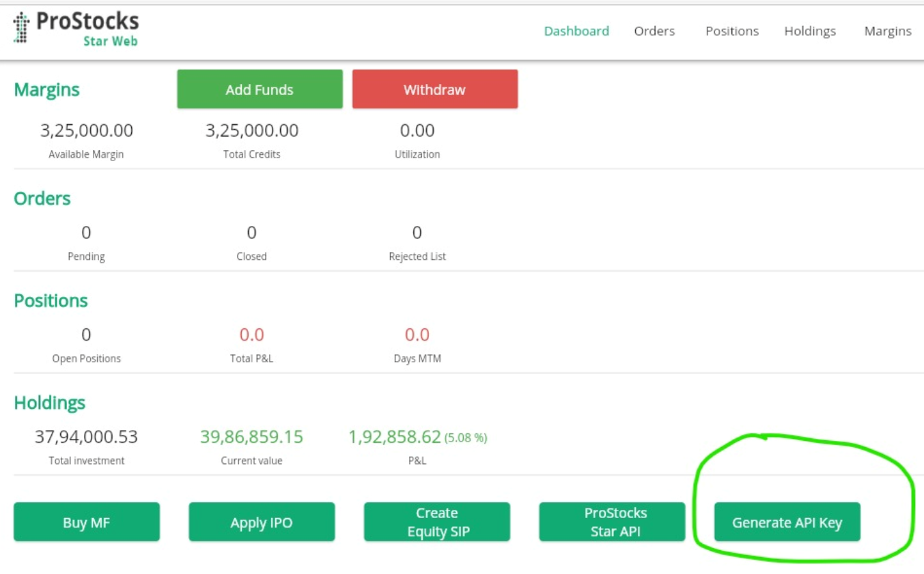This screenshot has height=574, width=924.
Task: Click the Positions section heading
Action: pyautogui.click(x=51, y=301)
